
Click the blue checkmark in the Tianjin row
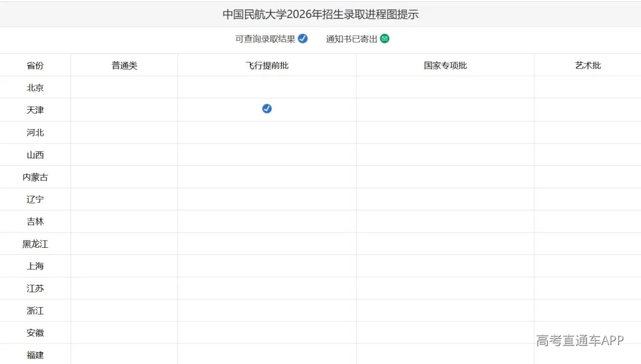coord(267,108)
